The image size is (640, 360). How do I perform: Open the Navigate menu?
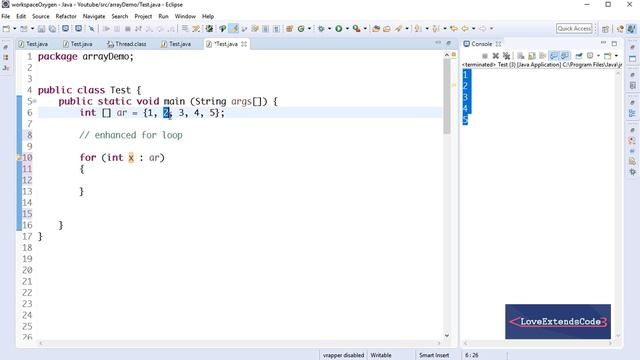(x=94, y=16)
